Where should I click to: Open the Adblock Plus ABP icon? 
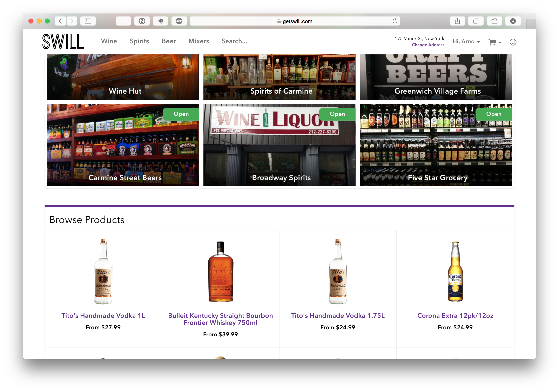click(179, 21)
